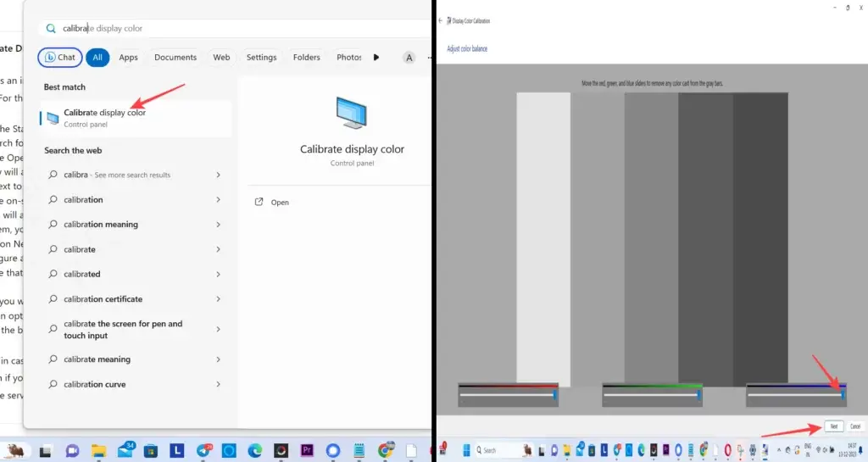Go back using the calibration window back arrow

[441, 20]
